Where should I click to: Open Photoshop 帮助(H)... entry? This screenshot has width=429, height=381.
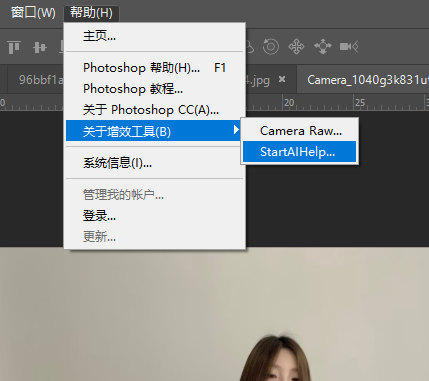point(154,68)
